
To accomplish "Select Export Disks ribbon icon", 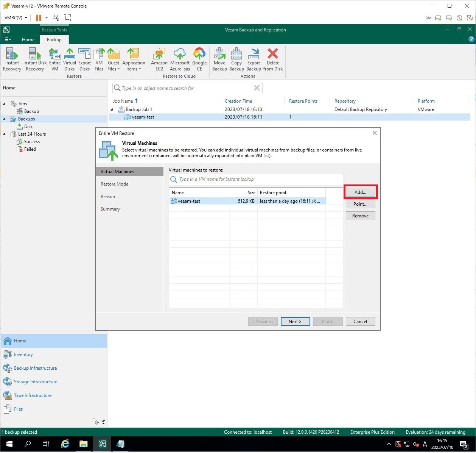I will [84, 59].
